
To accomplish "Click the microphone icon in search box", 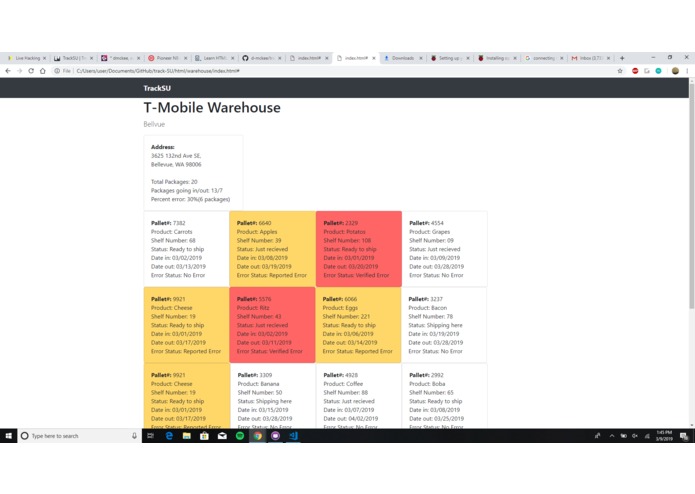I will (x=134, y=436).
